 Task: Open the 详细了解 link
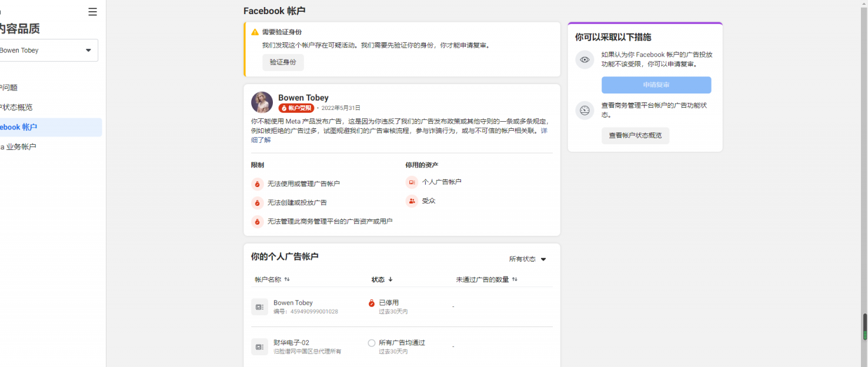click(399, 135)
